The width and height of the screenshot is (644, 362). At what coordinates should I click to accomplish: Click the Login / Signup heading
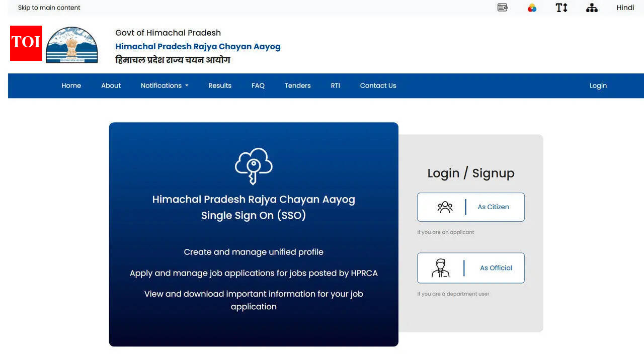[x=471, y=173]
